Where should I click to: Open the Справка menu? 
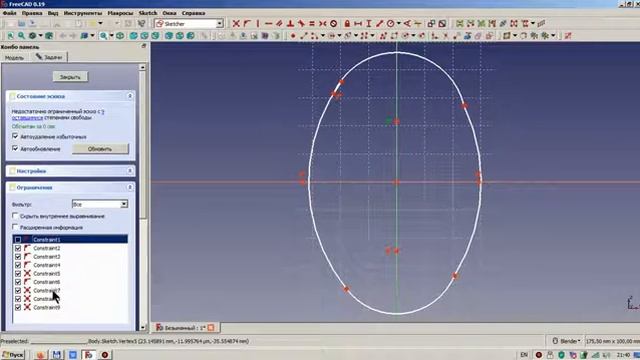point(193,13)
